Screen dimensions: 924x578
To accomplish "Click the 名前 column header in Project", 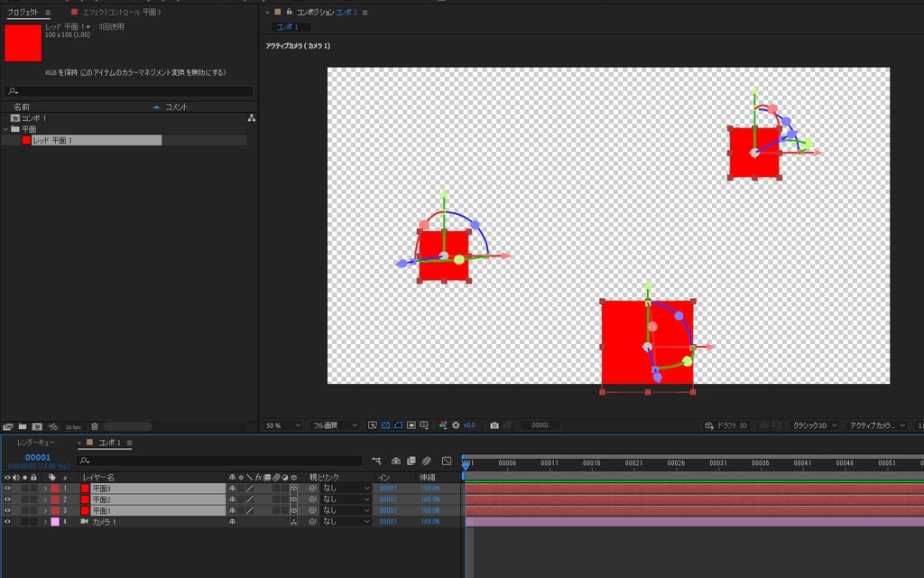I will click(22, 107).
